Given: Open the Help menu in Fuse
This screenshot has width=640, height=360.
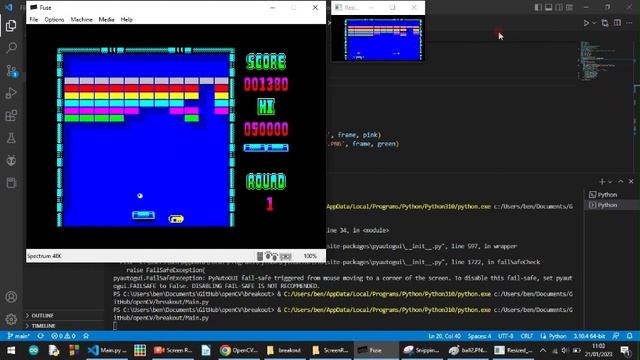Looking at the screenshot, I should [x=127, y=20].
